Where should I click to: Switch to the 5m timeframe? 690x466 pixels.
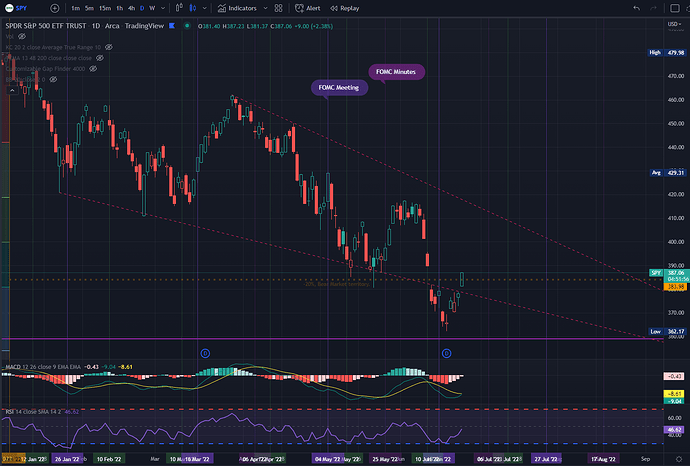pos(89,8)
